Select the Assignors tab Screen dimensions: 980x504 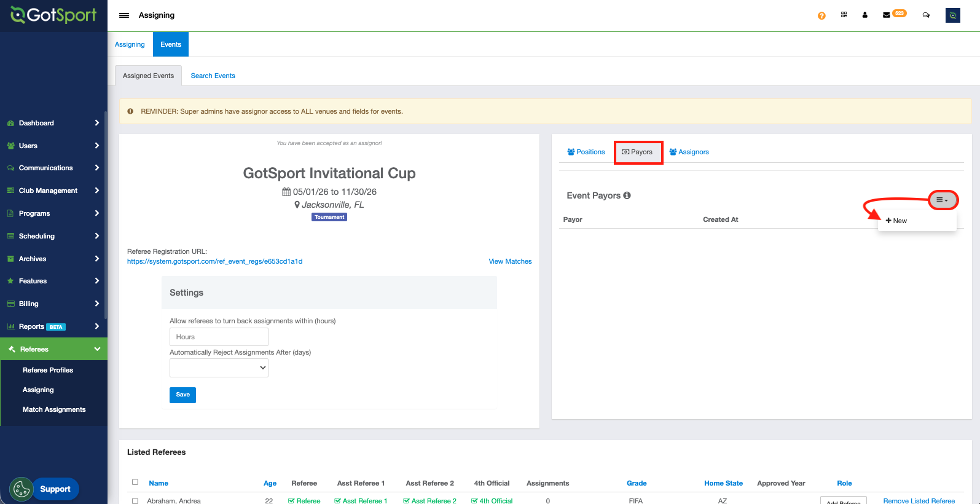pos(689,152)
